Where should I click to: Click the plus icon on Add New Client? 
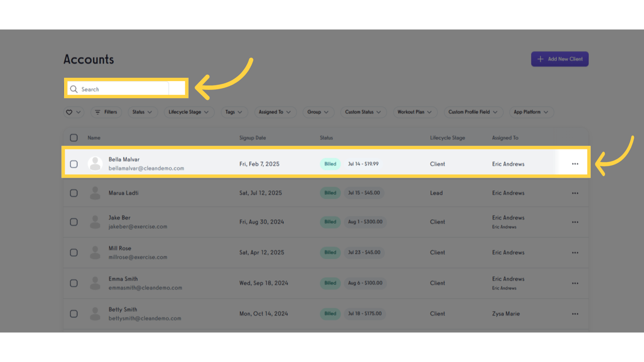click(x=540, y=59)
